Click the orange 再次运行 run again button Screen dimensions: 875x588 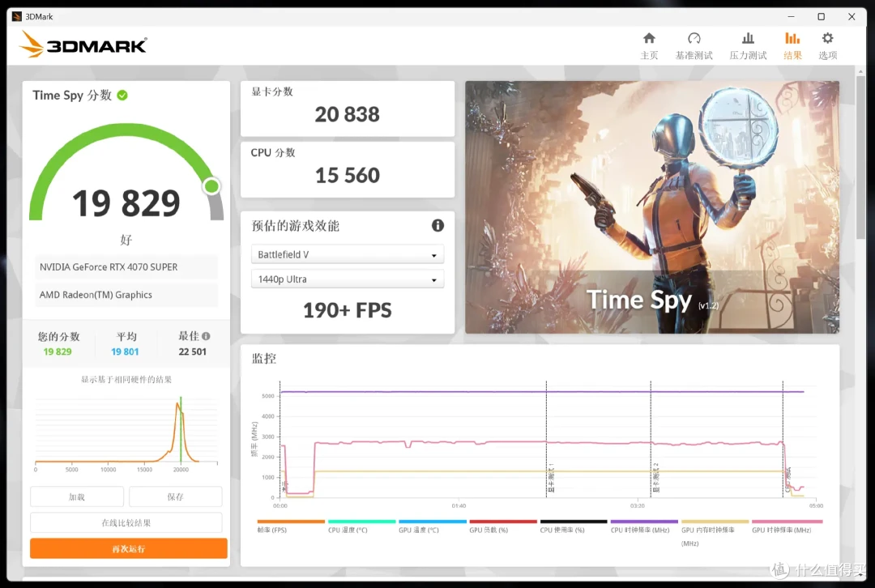click(128, 548)
